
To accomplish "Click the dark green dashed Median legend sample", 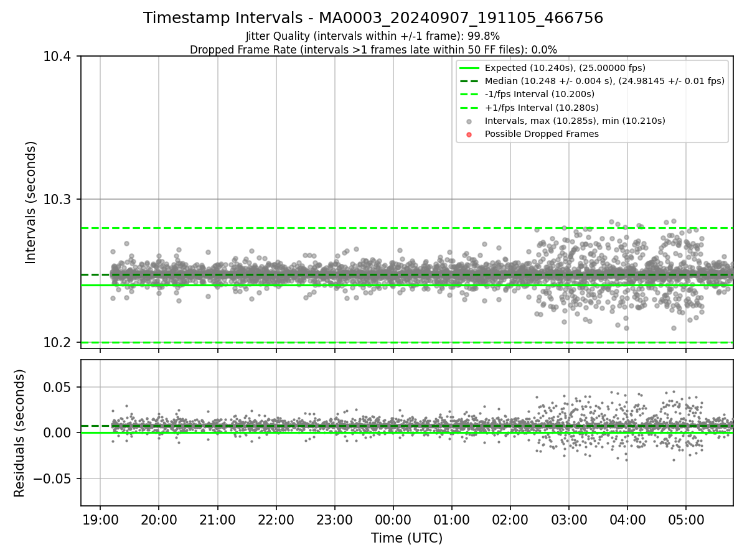I will 469,81.
